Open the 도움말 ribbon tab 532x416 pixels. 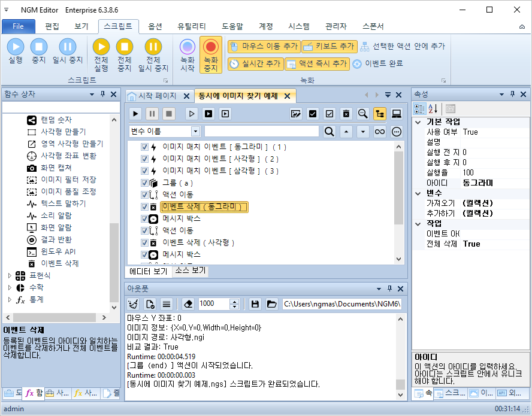232,26
